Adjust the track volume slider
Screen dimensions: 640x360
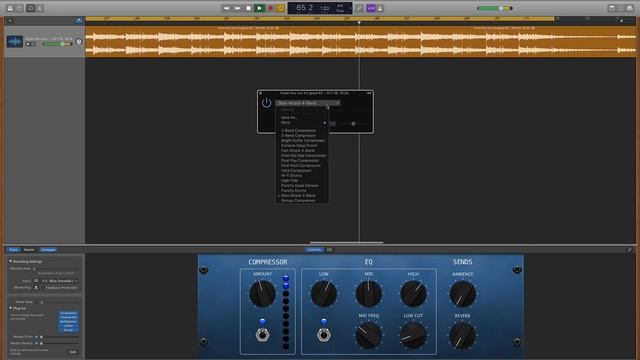tap(58, 44)
